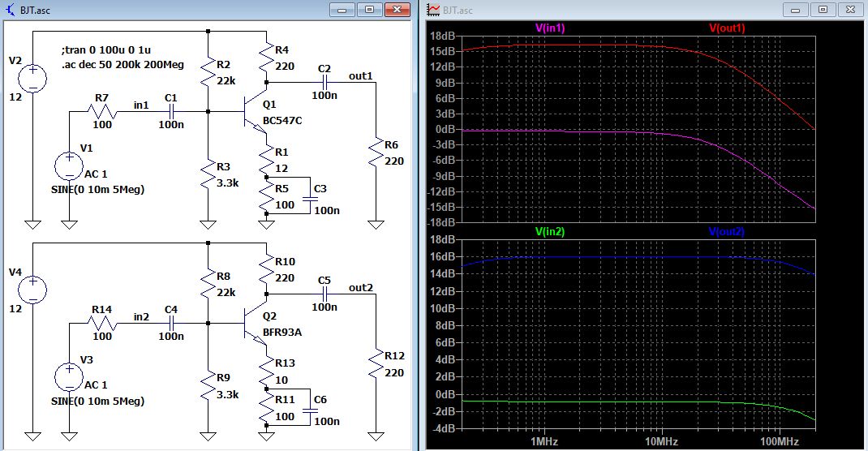Select resistor R12 symbol

[376, 363]
